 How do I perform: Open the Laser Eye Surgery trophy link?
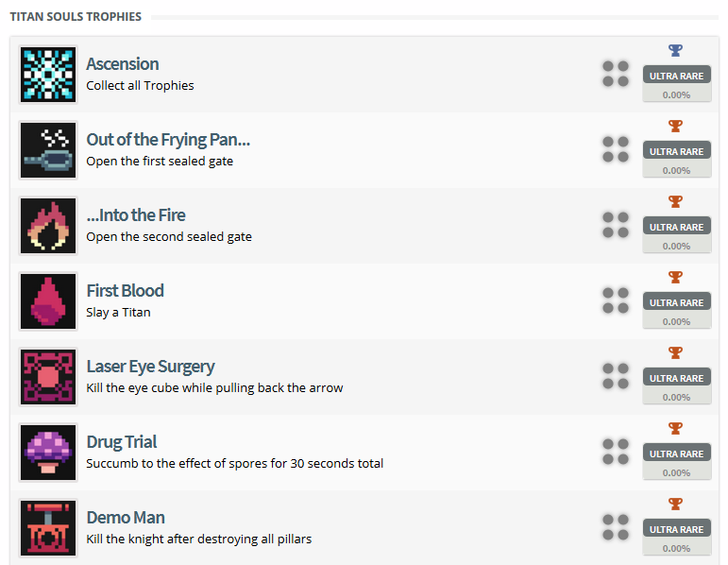(x=150, y=367)
